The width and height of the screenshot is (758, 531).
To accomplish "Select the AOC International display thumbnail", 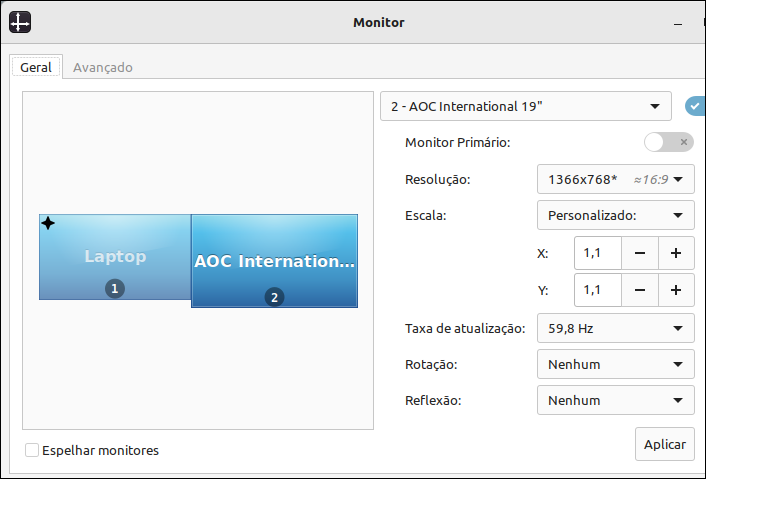I will click(x=275, y=261).
